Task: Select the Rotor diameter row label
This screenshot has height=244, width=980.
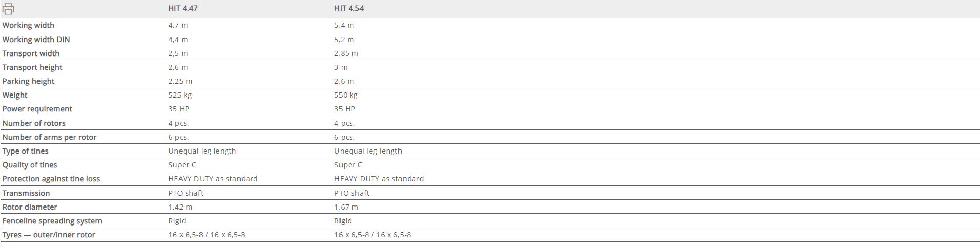Action: 30,207
